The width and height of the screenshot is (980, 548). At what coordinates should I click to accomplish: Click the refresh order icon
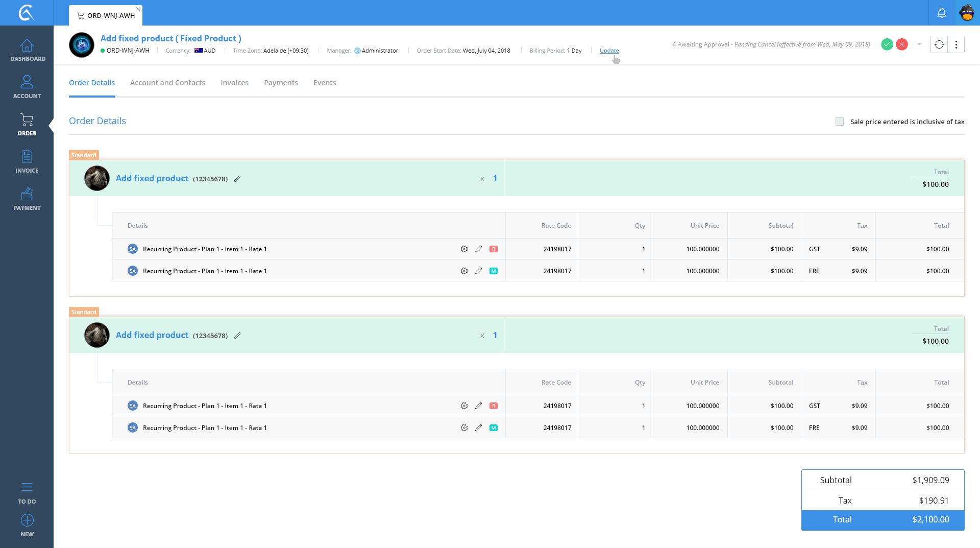(939, 44)
